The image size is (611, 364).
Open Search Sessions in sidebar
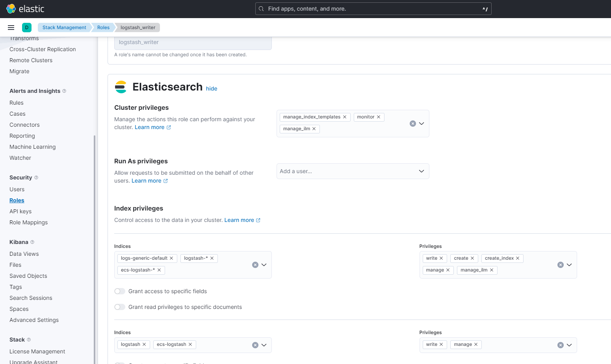coord(31,298)
